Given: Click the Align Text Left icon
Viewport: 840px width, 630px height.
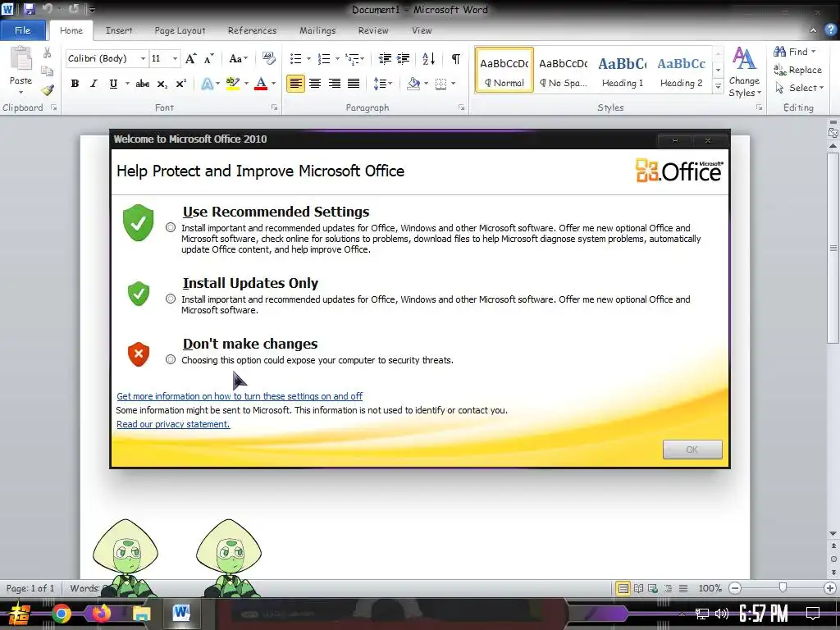Looking at the screenshot, I should click(295, 84).
